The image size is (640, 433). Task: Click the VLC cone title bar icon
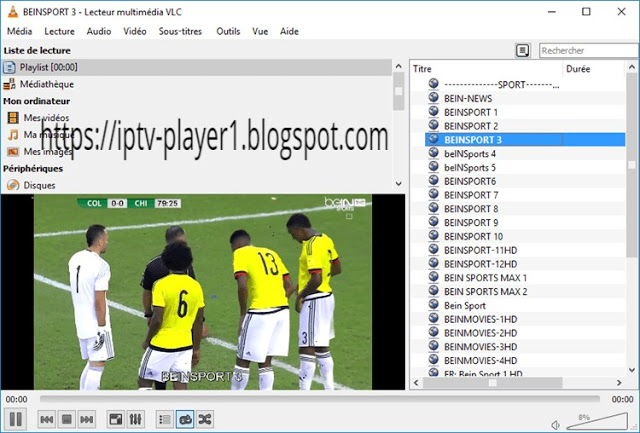(x=13, y=12)
